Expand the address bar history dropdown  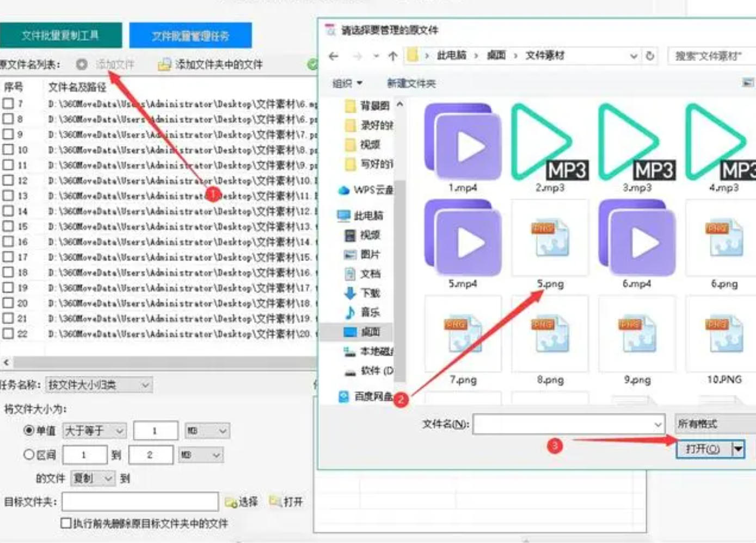(x=634, y=56)
